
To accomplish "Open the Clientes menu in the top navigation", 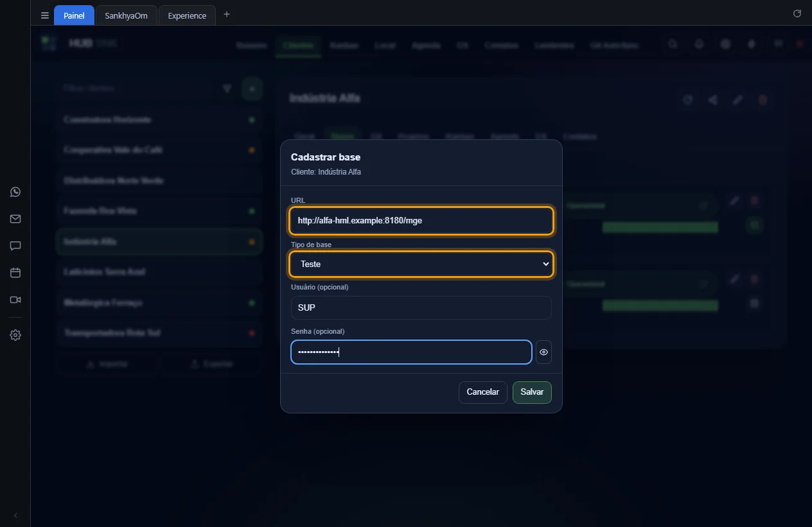I will (298, 46).
